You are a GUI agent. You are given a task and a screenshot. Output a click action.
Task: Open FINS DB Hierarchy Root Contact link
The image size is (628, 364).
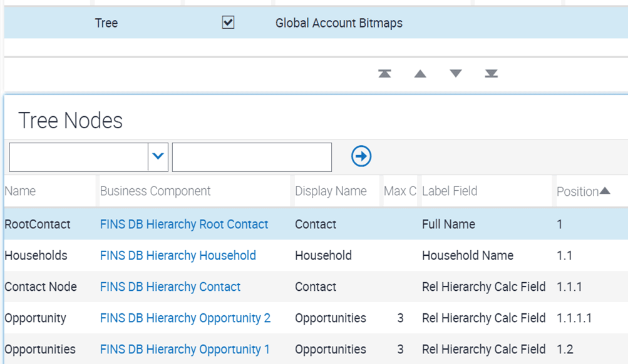(x=184, y=224)
